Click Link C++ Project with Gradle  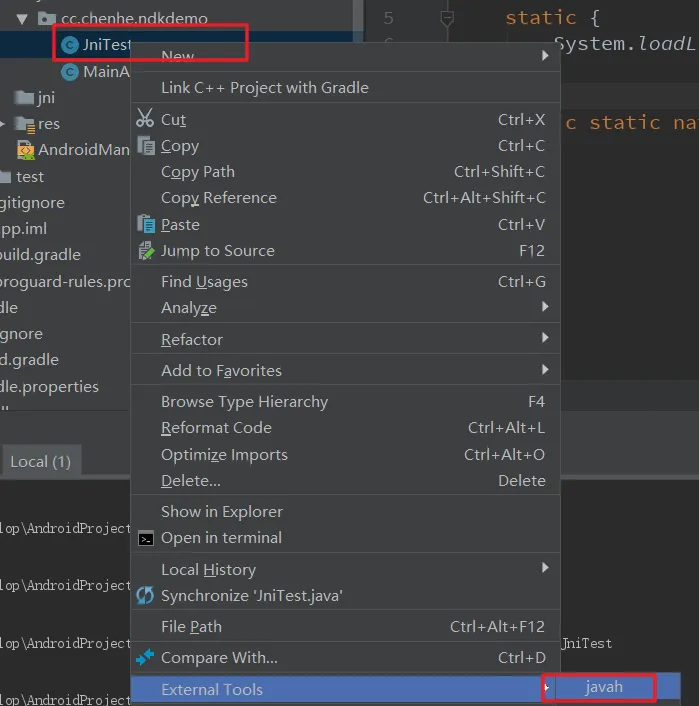tap(264, 88)
